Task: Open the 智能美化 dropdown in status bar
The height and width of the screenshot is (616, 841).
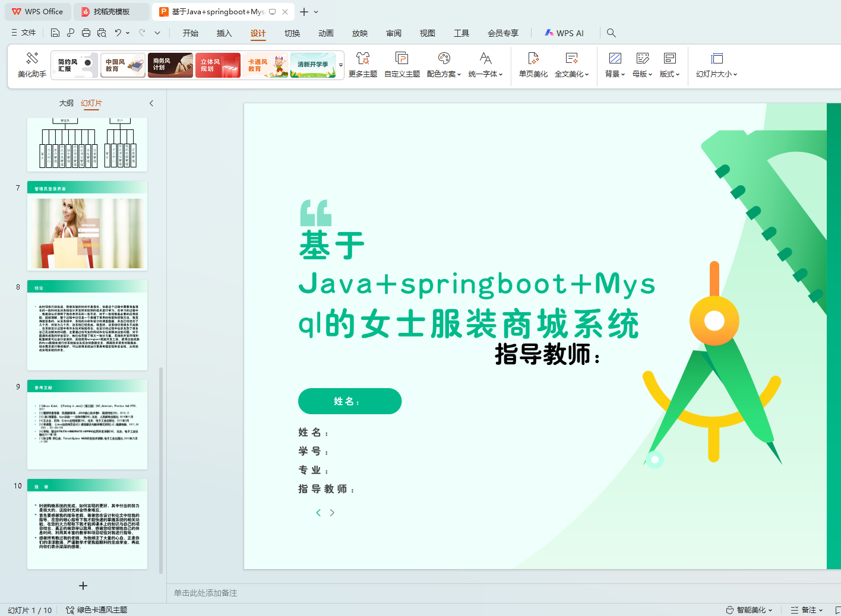Action: click(749, 610)
